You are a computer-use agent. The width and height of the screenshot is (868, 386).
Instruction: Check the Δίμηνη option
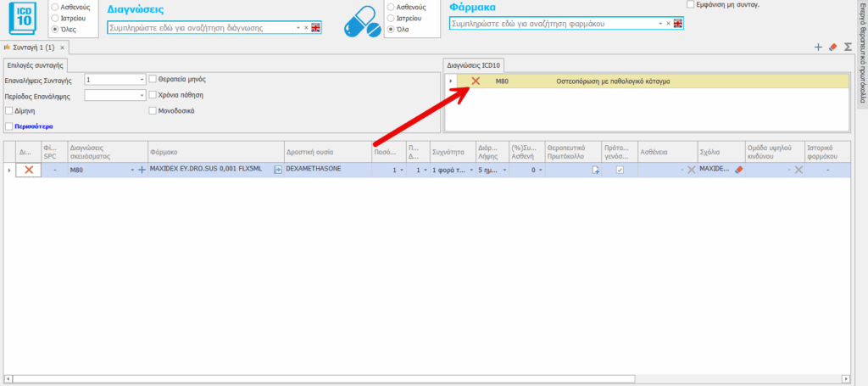pos(9,110)
